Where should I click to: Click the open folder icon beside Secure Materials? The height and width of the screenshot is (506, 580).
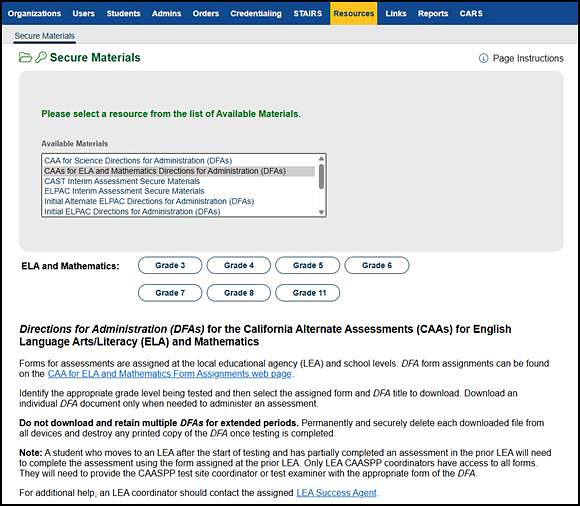pyautogui.click(x=25, y=57)
